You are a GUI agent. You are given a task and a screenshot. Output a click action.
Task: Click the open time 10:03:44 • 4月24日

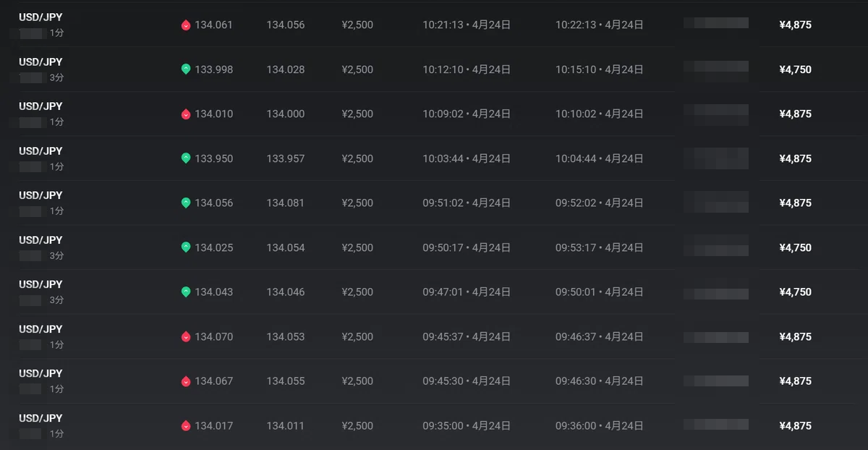467,158
